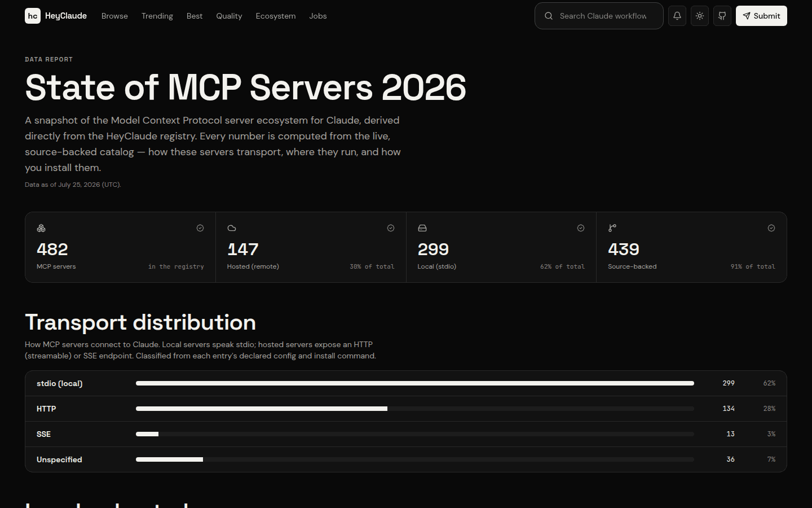Click the stdio (local) progress bar
812x508 pixels.
click(x=415, y=383)
